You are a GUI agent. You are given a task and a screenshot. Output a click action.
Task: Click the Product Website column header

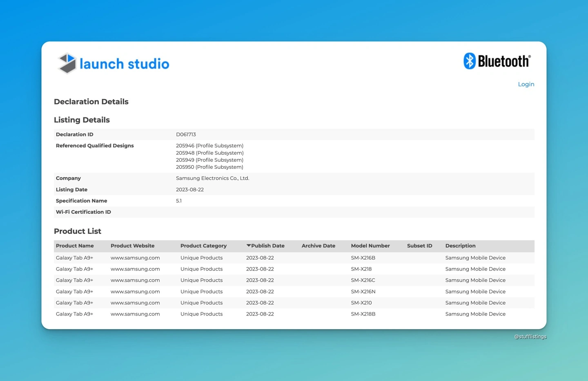(x=132, y=246)
